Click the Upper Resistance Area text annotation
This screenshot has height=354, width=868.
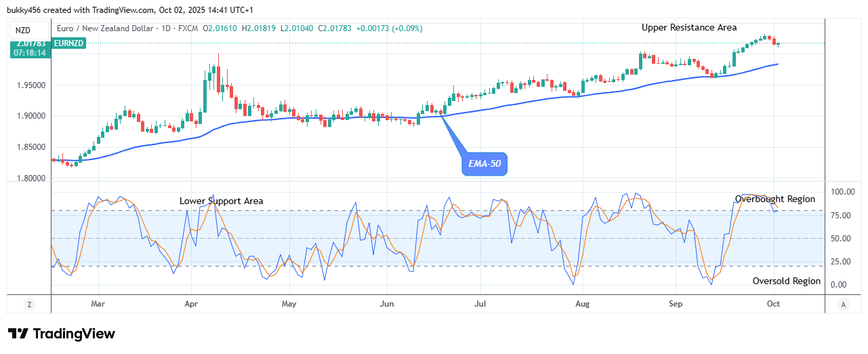tap(689, 28)
